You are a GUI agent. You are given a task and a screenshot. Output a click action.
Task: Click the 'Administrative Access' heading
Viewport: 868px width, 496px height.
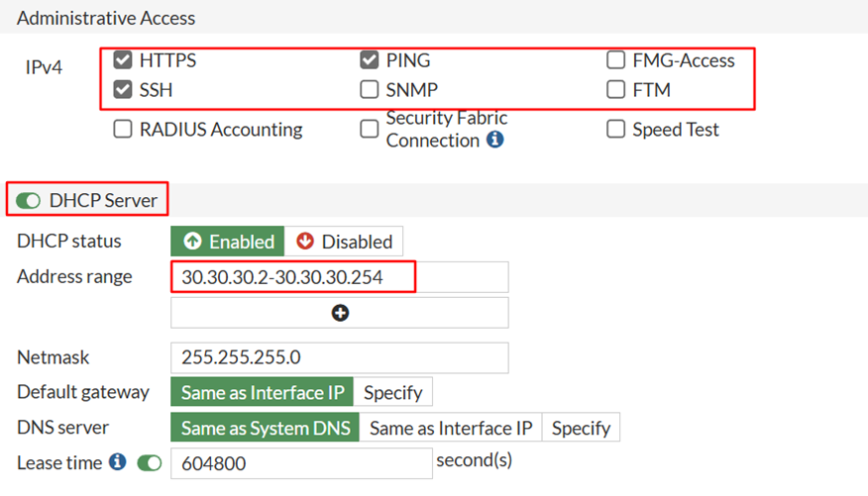coord(106,18)
